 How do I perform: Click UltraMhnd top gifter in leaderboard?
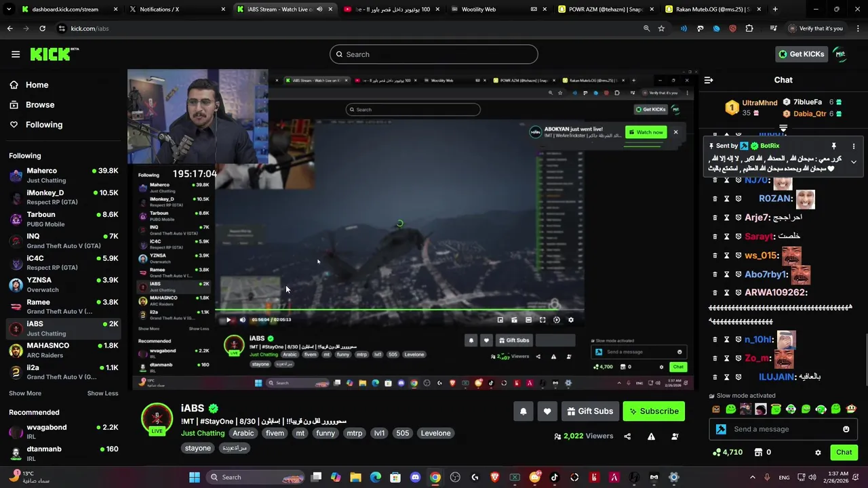pos(759,103)
